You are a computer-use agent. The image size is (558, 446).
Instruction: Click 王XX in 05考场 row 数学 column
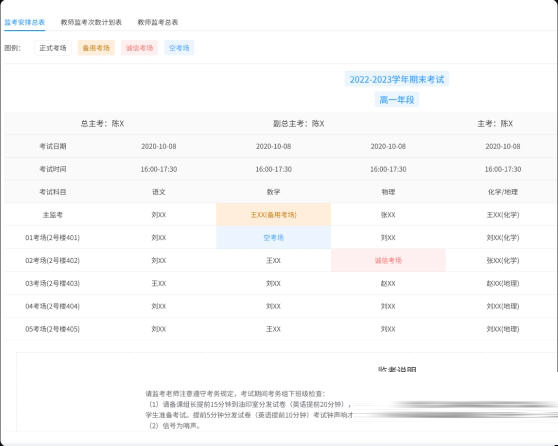tap(273, 329)
